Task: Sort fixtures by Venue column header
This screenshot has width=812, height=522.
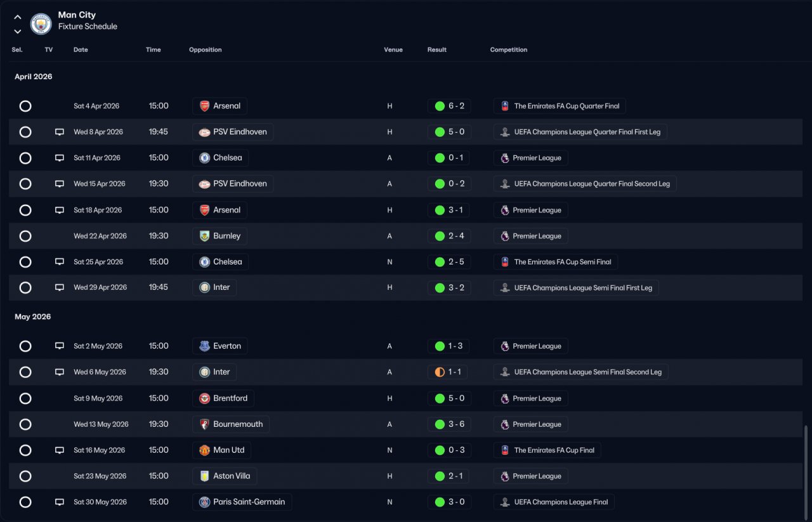Action: 393,49
